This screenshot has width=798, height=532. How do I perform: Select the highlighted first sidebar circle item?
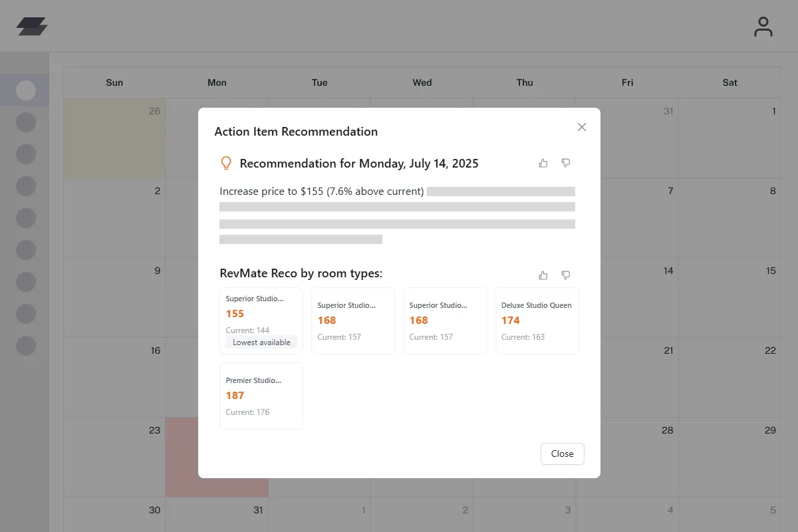click(25, 90)
